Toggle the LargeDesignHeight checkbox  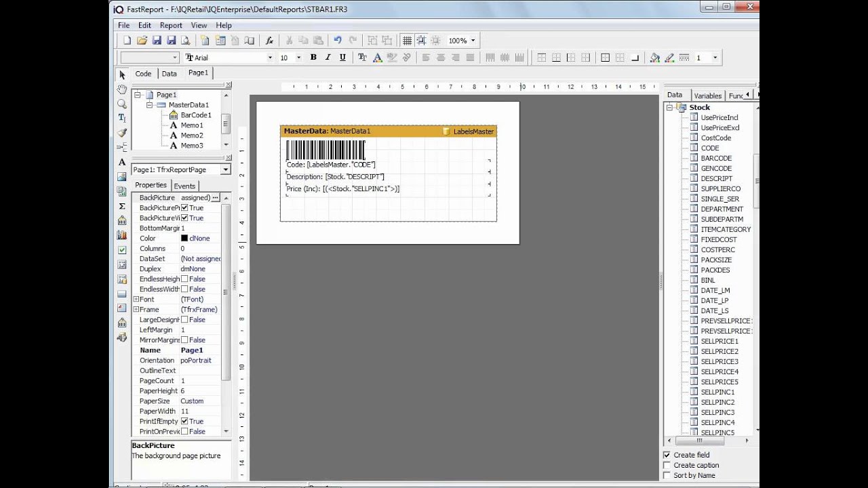coord(184,320)
